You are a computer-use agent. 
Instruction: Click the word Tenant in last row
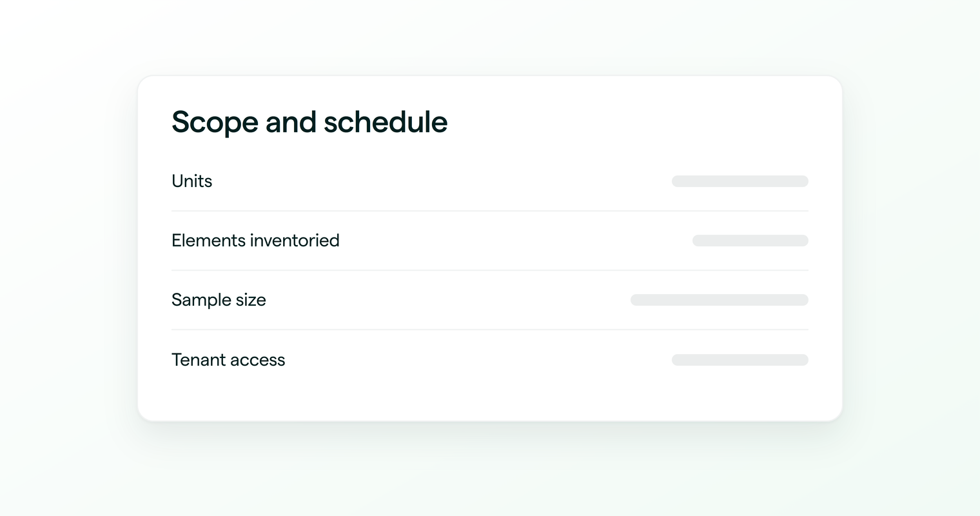(x=197, y=360)
